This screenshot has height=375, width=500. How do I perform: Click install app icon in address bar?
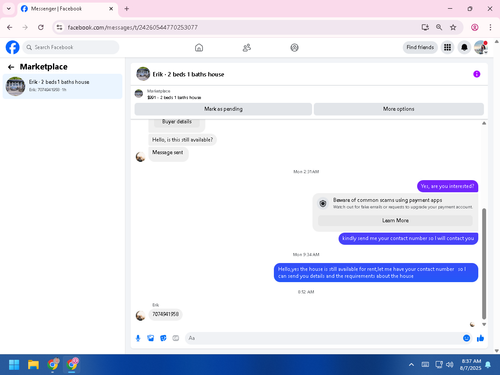[425, 27]
